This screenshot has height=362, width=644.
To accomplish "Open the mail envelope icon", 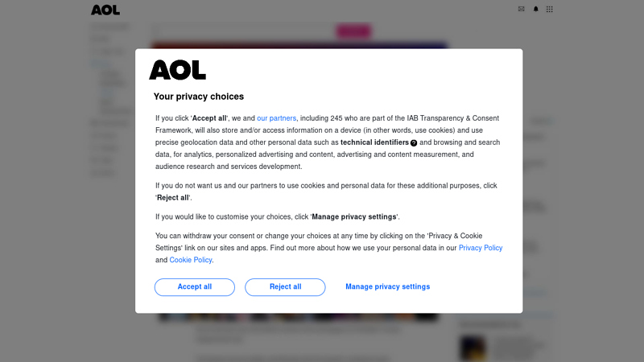I will (x=521, y=9).
